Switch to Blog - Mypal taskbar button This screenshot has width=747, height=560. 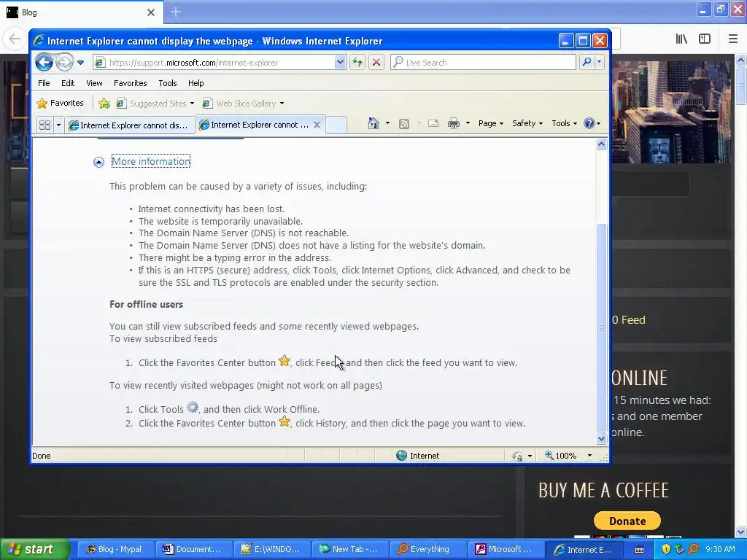115,550
